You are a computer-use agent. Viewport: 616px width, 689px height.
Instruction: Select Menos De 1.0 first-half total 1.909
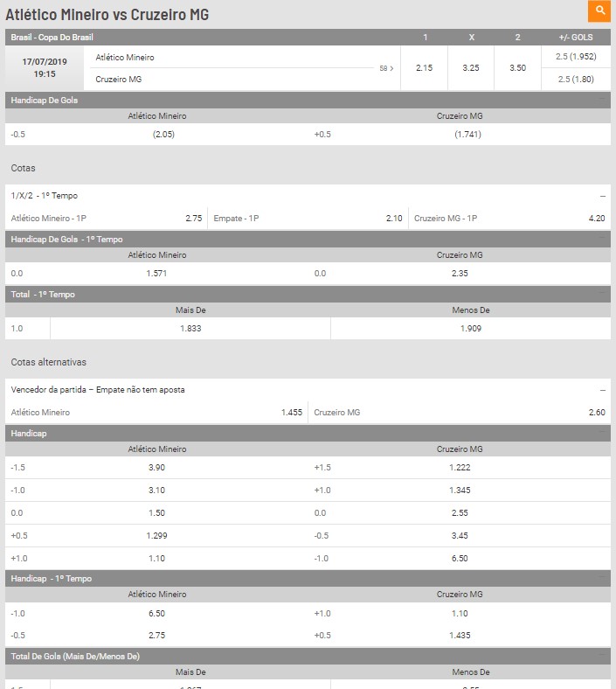click(471, 329)
